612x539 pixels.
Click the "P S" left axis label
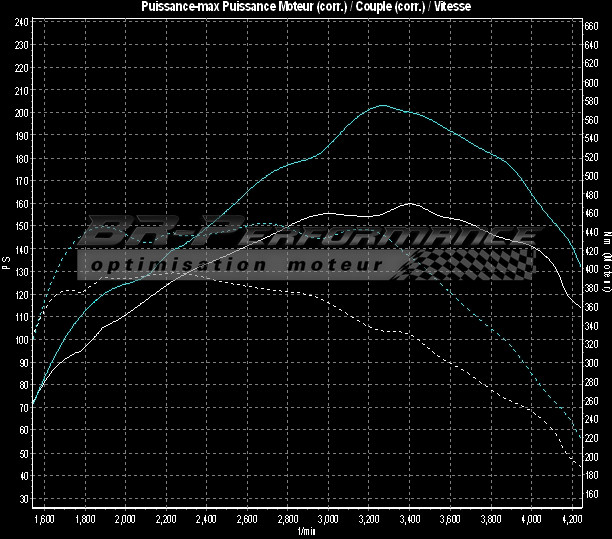click(6, 264)
